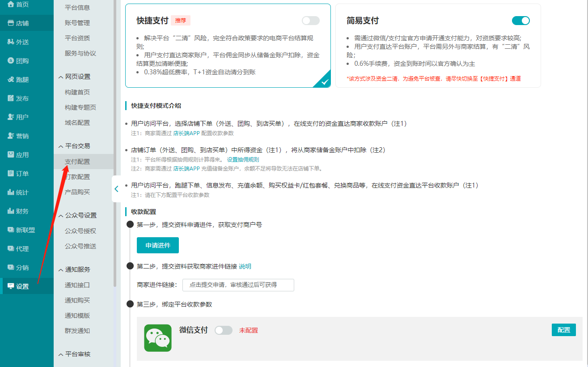Image resolution: width=588 pixels, height=367 pixels.
Task: Click the 团购 group-buy icon
Action: [x=11, y=60]
